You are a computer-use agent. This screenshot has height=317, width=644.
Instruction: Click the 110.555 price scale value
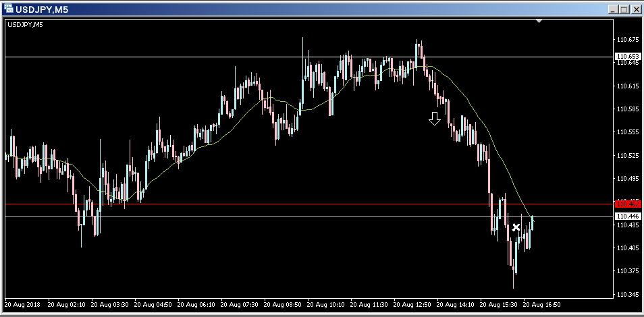627,132
